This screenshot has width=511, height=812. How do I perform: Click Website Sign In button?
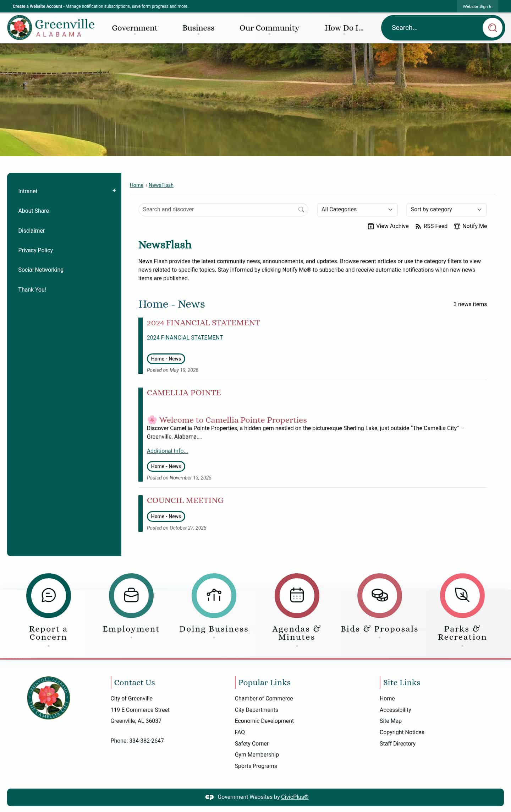[477, 6]
